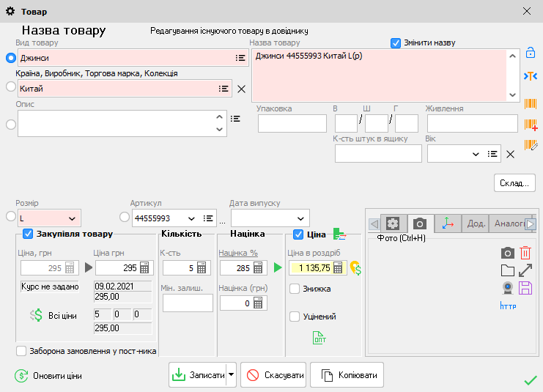Click the purple save photo icon
This screenshot has width=543, height=392.
[x=525, y=287]
